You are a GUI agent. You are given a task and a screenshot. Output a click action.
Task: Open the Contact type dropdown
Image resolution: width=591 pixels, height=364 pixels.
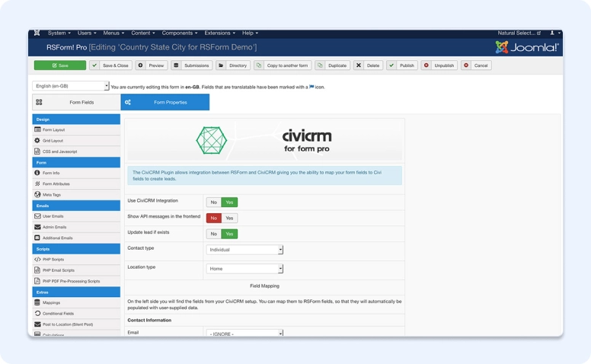click(244, 250)
